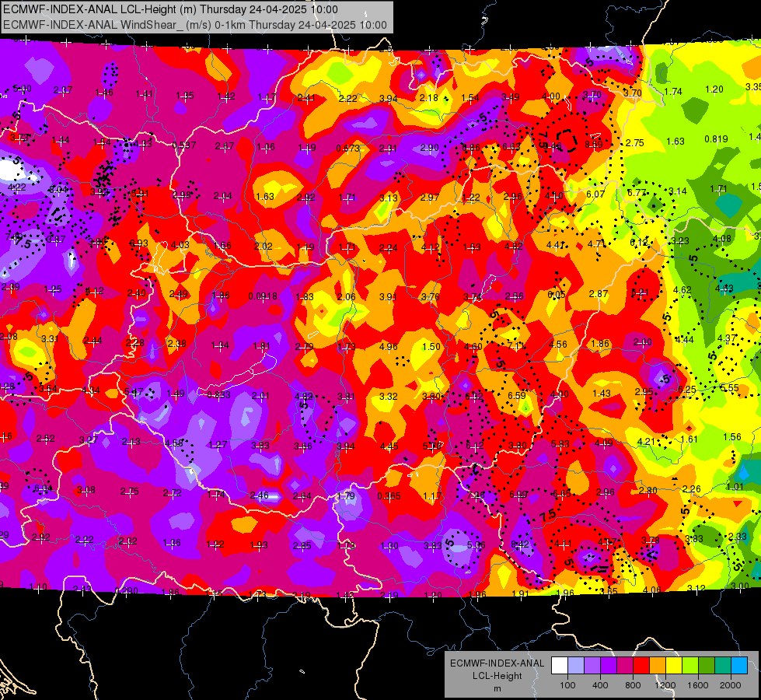Click the dark green legend swatch
Viewport: 761px width, 700px height.
tap(707, 666)
